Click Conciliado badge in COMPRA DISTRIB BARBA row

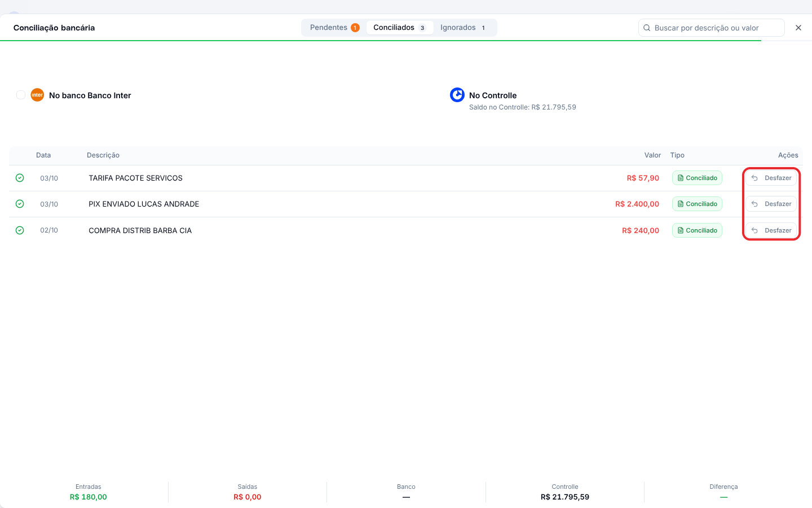697,230
